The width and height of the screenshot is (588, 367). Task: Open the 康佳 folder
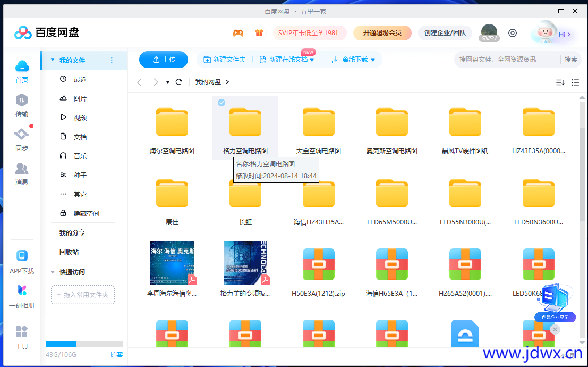(x=172, y=202)
